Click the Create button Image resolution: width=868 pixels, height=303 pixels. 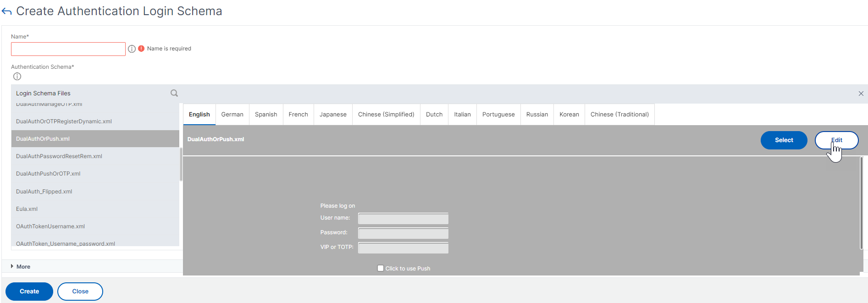click(x=29, y=292)
